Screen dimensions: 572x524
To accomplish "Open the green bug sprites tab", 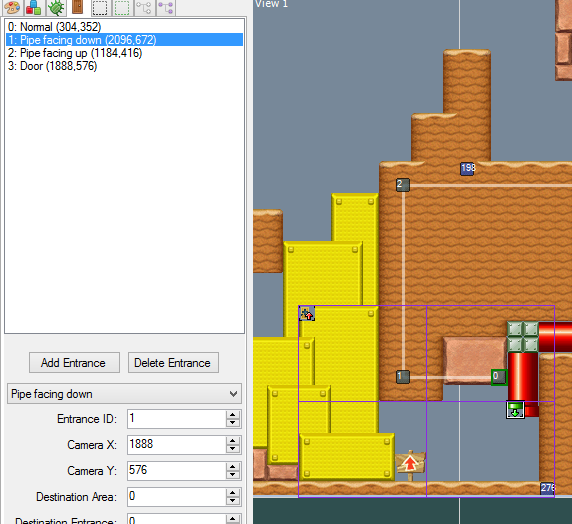I will 56,7.
